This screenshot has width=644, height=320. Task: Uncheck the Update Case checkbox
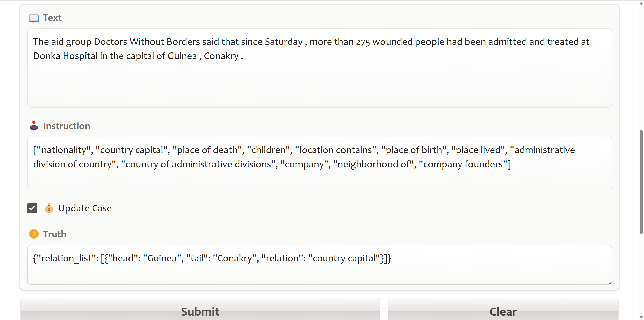(32, 208)
